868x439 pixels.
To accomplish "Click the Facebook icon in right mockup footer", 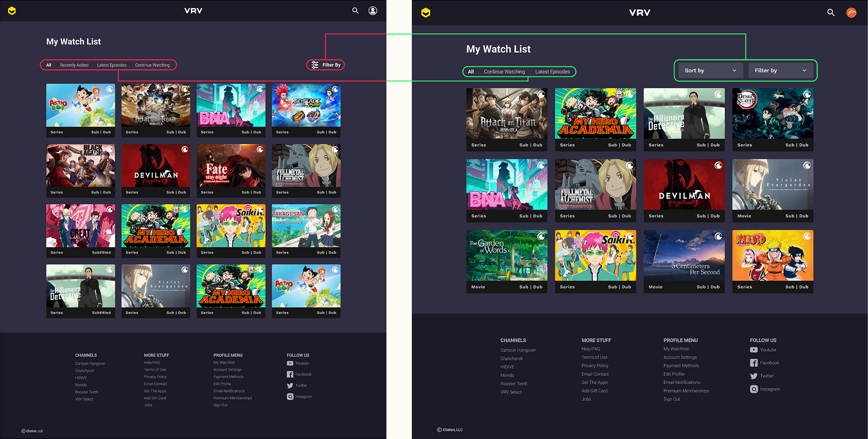I will 754,363.
